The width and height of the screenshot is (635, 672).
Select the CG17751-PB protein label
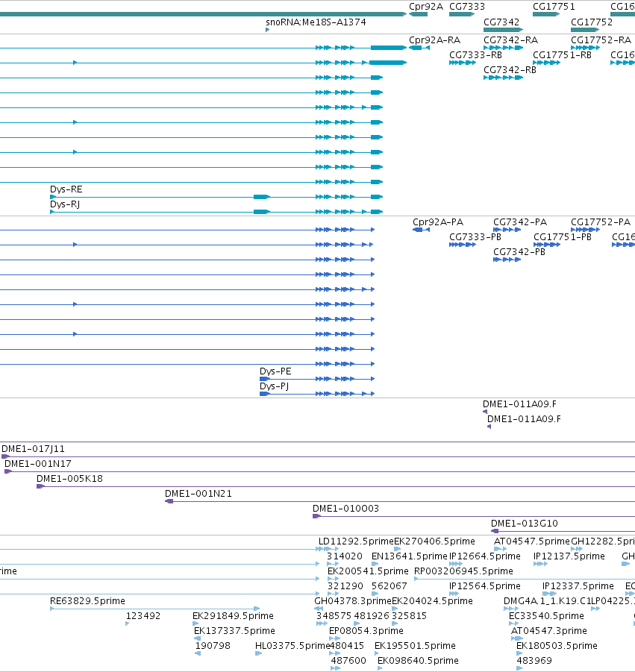pos(563,237)
